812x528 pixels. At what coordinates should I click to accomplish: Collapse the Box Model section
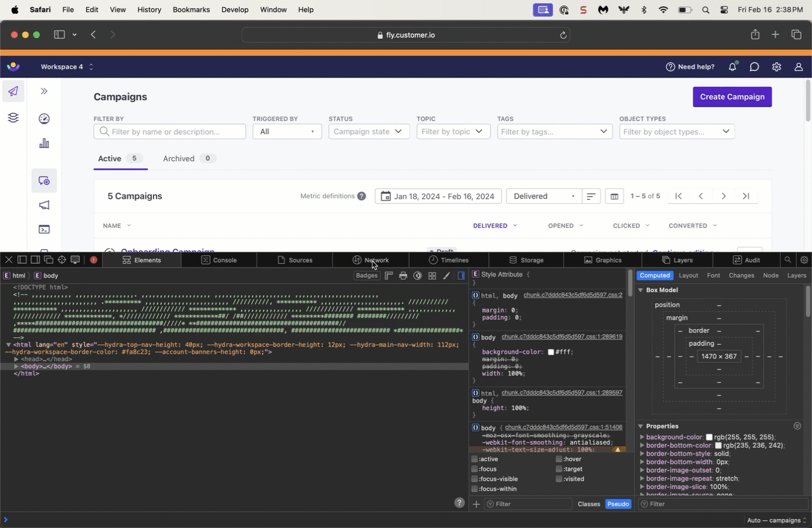coord(641,290)
